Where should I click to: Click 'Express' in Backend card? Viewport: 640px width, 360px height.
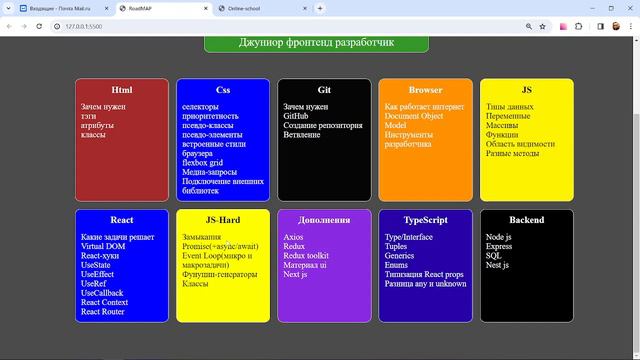(499, 247)
